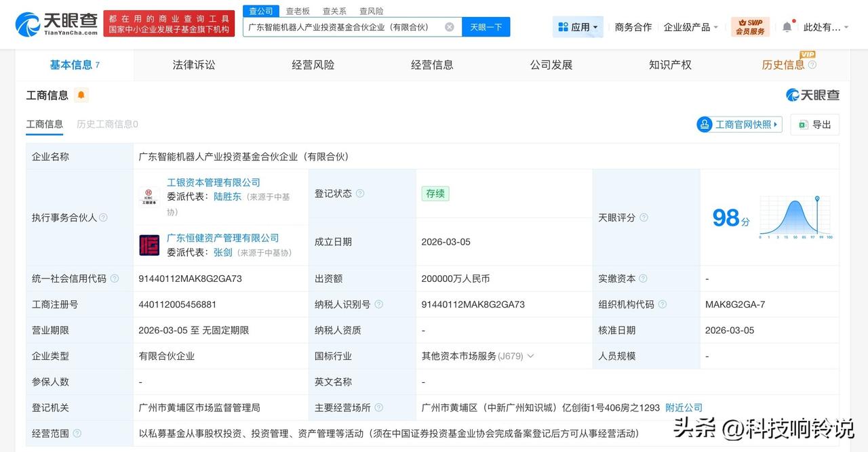868x452 pixels.
Task: Open the 附近公司 link
Action: click(x=684, y=407)
